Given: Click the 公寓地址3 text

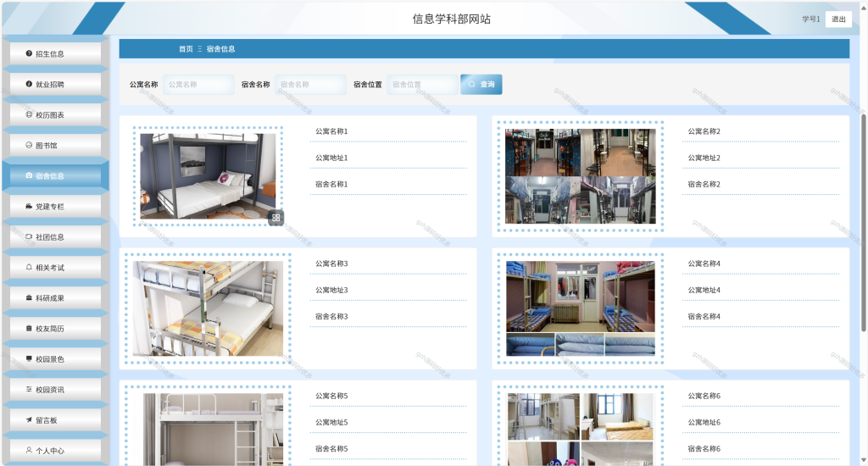Looking at the screenshot, I should (x=331, y=290).
